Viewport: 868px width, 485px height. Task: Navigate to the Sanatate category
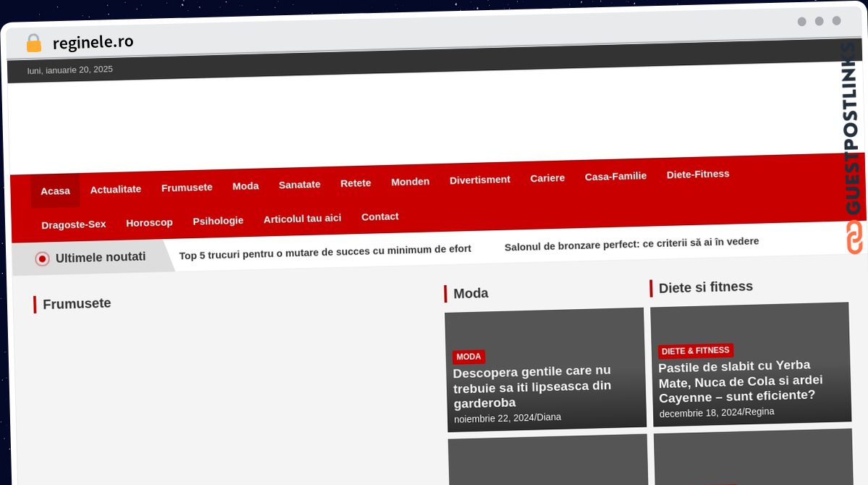pyautogui.click(x=299, y=185)
